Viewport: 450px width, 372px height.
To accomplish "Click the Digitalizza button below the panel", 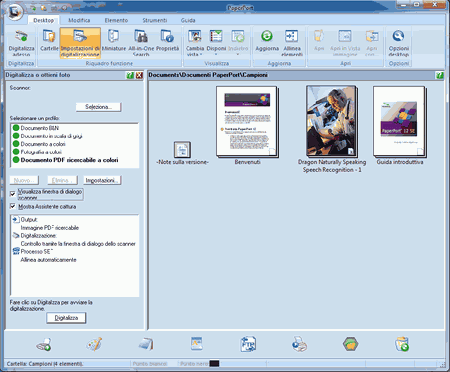I will (x=66, y=318).
